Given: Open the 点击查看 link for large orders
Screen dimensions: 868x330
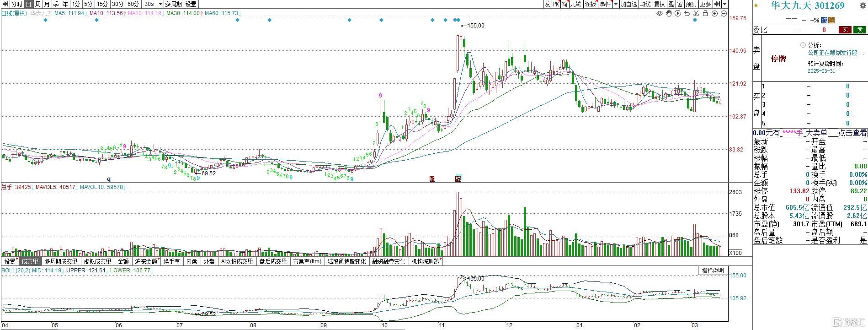Looking at the screenshot, I should [852, 133].
